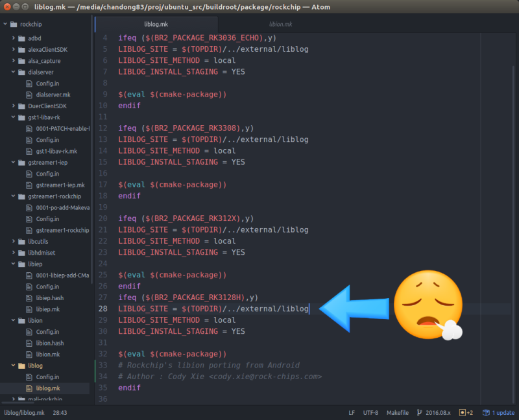
Task: Click the LF line ending selector
Action: tap(352, 412)
